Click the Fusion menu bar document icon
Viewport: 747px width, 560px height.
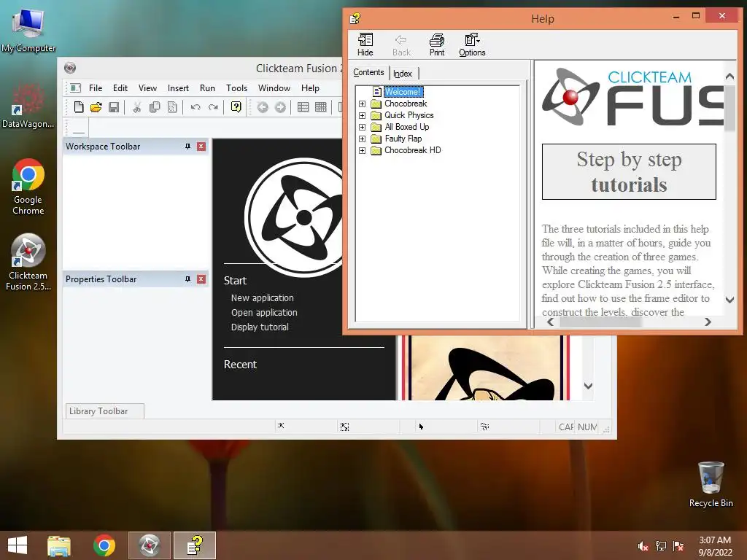pyautogui.click(x=75, y=88)
